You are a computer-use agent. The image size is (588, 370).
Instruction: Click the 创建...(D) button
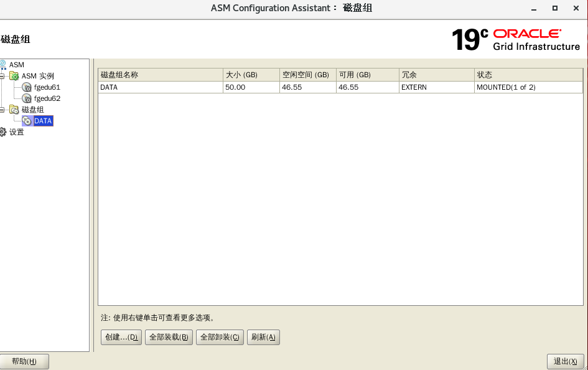(x=121, y=337)
